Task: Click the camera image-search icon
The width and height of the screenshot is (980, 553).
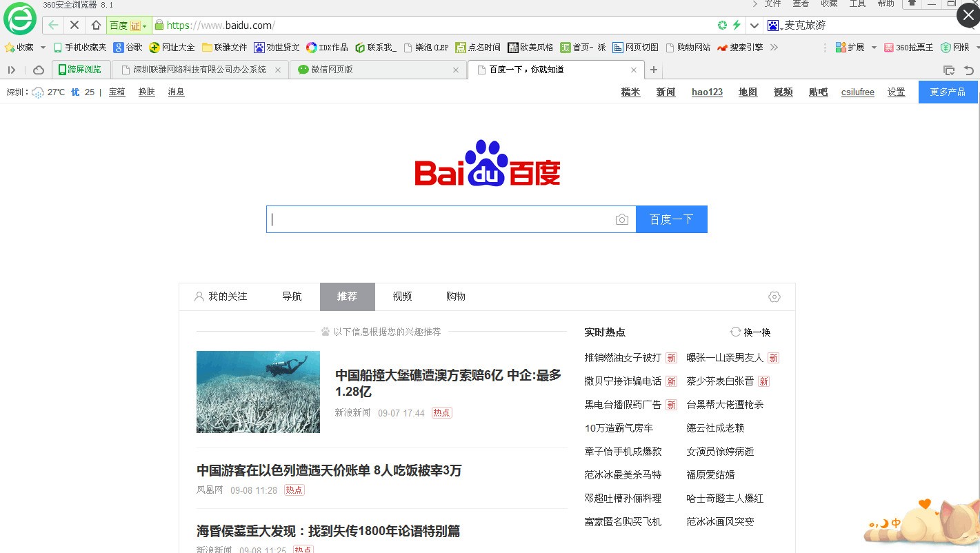Action: [x=622, y=219]
